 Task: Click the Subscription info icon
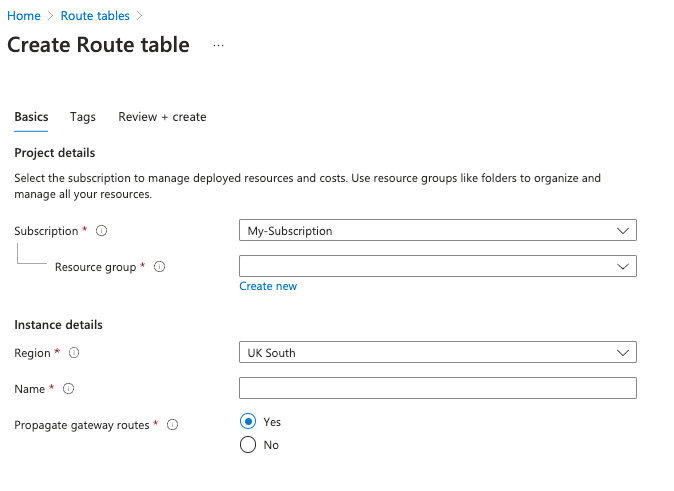click(101, 231)
